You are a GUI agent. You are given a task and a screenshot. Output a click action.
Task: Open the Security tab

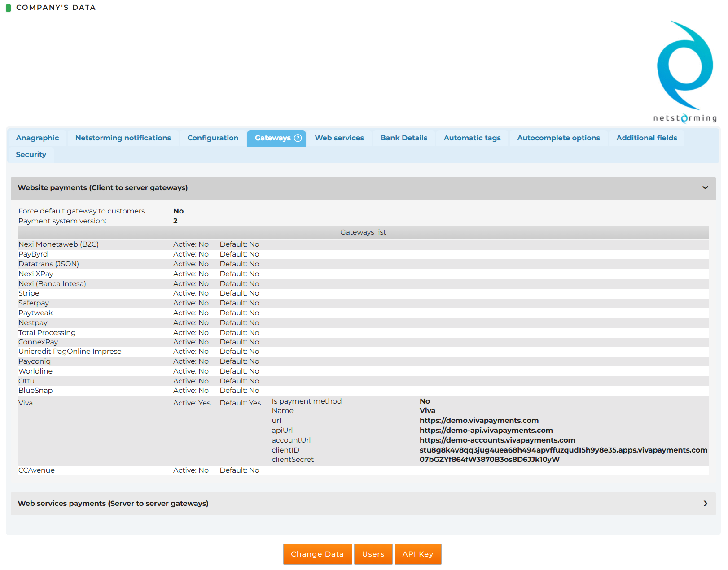[31, 155]
